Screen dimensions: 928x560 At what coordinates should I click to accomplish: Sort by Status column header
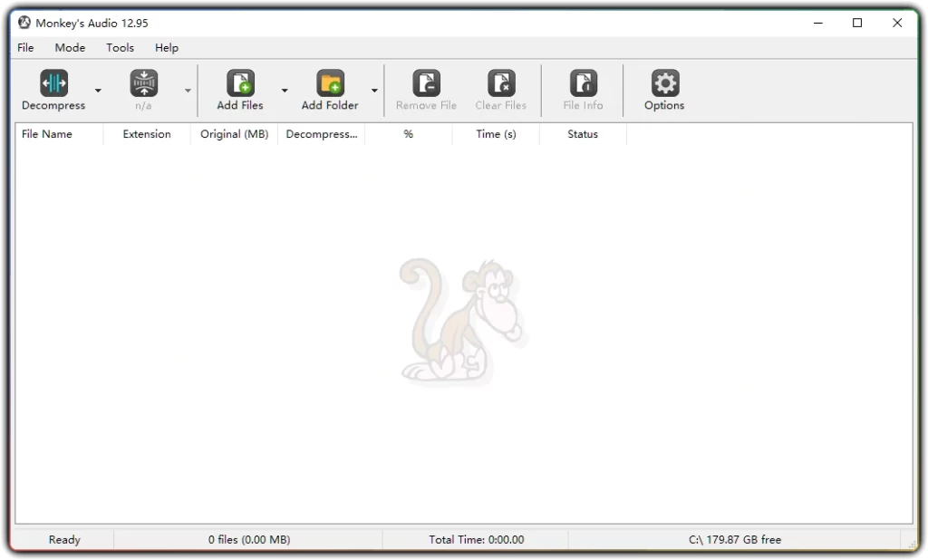583,134
